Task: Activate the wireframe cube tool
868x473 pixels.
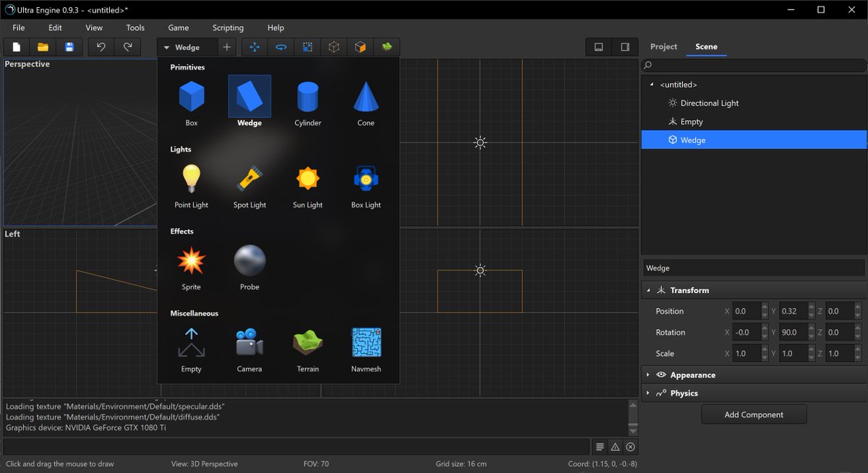Action: [333, 47]
